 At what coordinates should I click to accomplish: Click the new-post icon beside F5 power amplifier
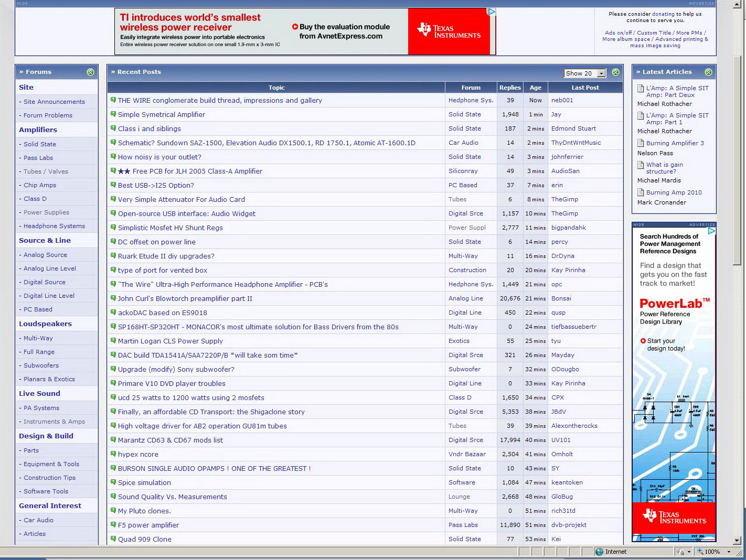(x=113, y=524)
